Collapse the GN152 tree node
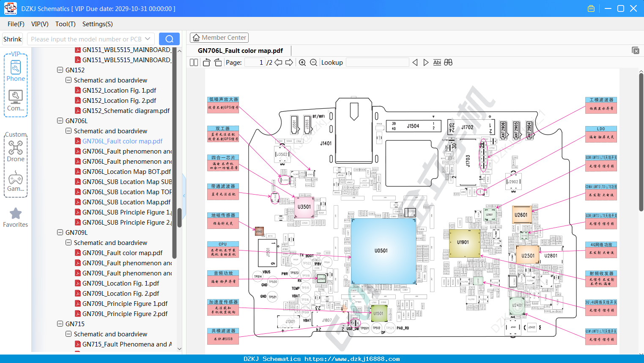The height and width of the screenshot is (363, 644). [60, 70]
